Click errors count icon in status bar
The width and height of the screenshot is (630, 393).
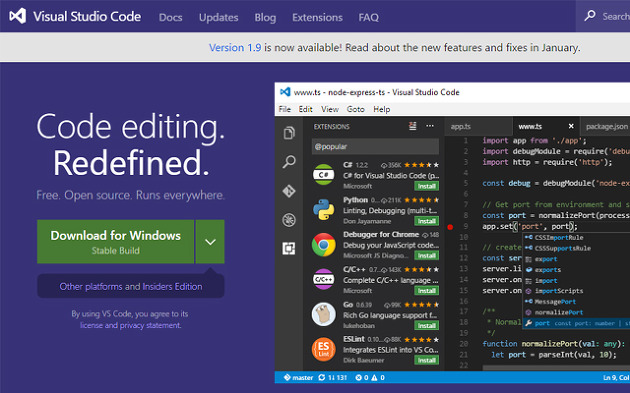[x=358, y=377]
